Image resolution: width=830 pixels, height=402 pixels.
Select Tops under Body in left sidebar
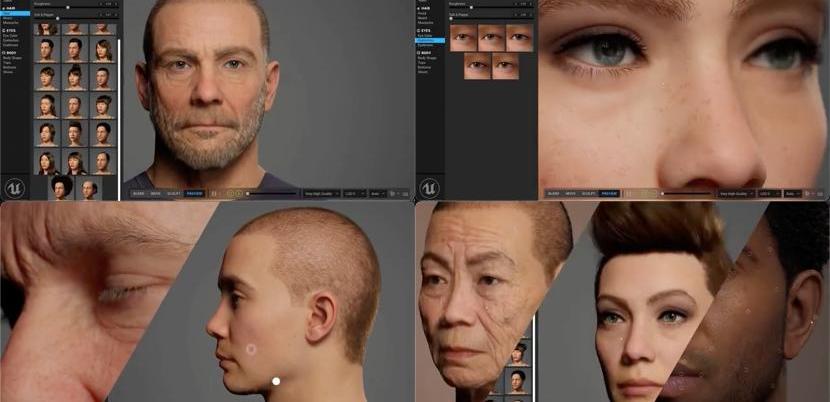[x=10, y=63]
